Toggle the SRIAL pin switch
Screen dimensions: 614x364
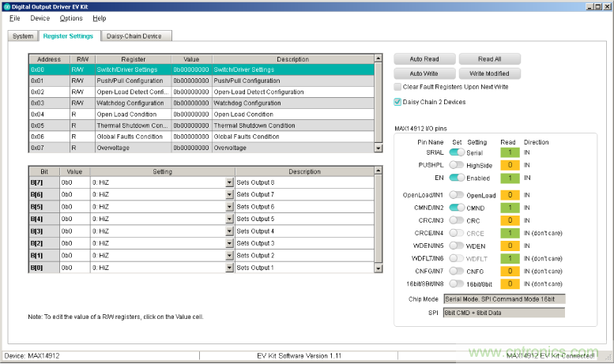pos(457,152)
